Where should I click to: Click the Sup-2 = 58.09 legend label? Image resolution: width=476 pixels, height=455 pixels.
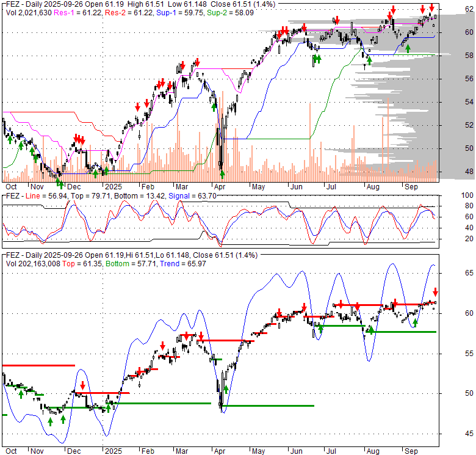pyautogui.click(x=230, y=13)
